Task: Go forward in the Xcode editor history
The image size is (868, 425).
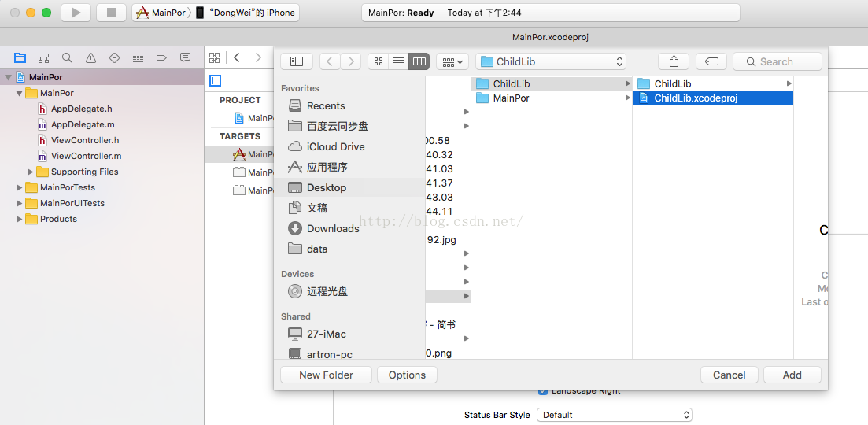Action: coord(258,57)
